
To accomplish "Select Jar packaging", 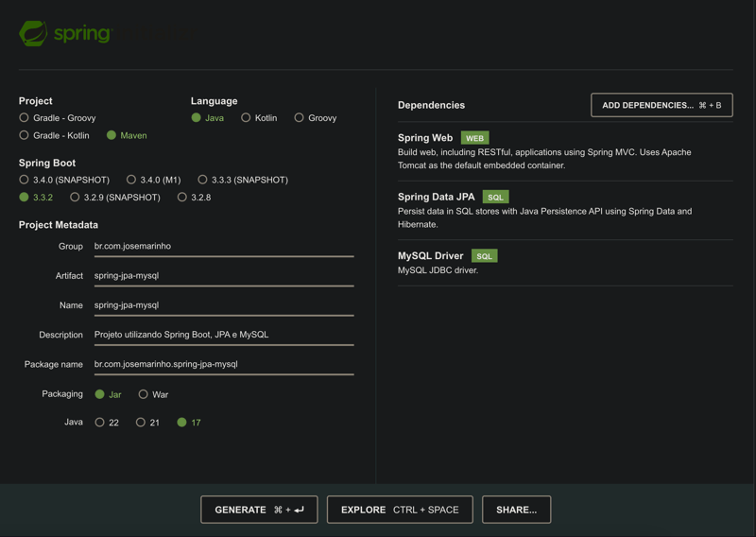I will [108, 394].
